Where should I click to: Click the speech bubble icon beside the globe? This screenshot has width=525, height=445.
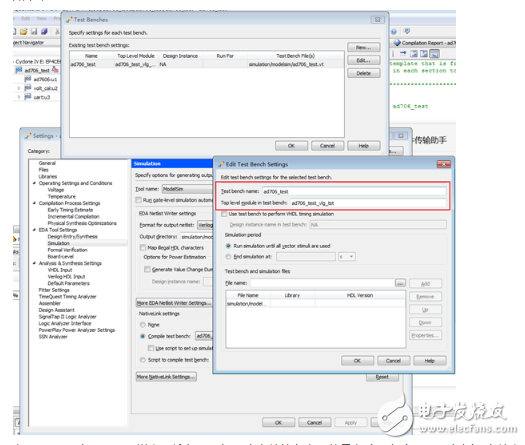pos(407,31)
